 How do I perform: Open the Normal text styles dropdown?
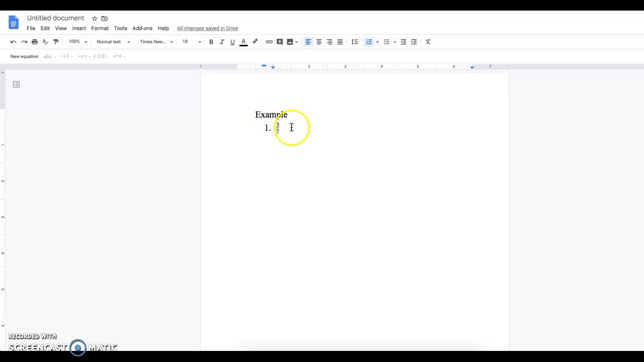tap(113, 42)
